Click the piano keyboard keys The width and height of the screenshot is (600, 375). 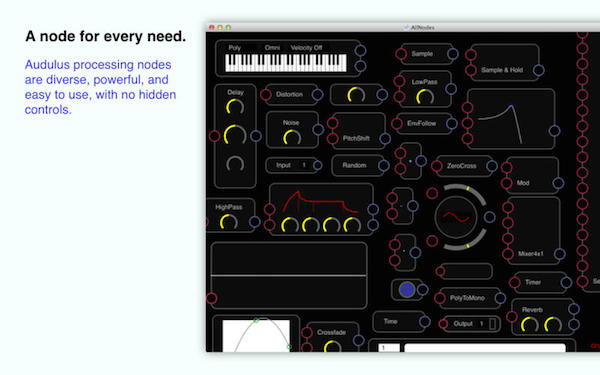(286, 63)
